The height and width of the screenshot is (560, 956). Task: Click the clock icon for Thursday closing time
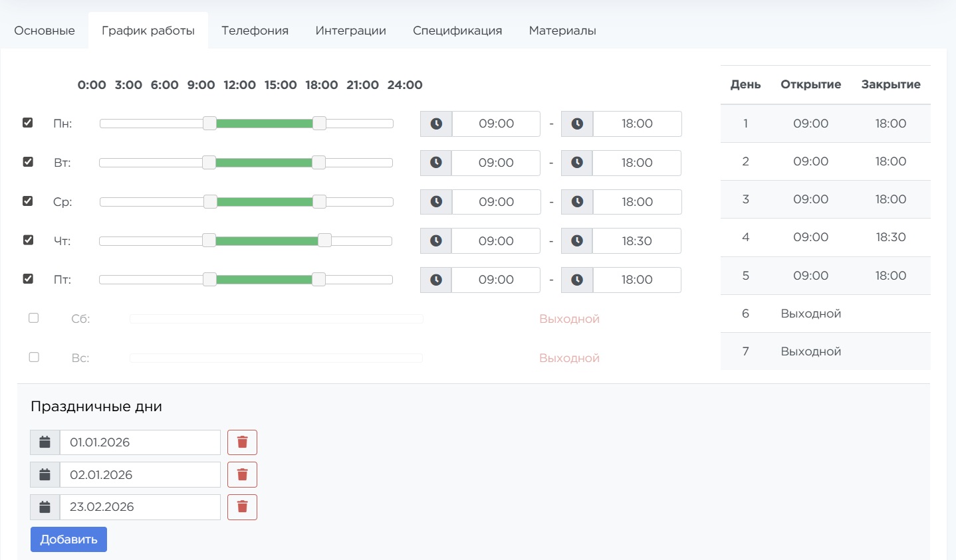point(577,241)
